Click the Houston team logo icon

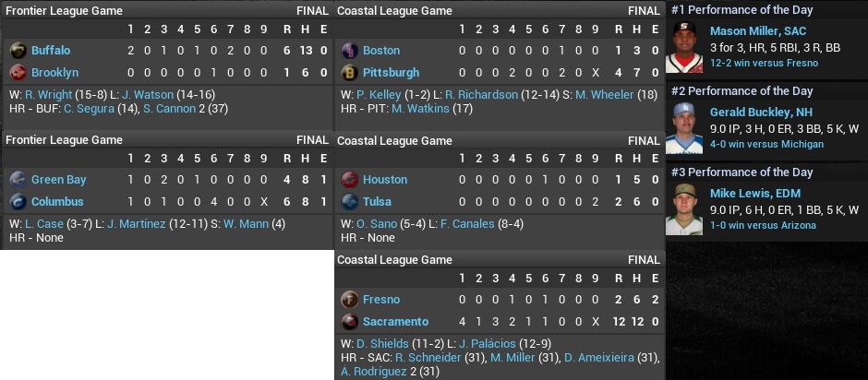[349, 179]
